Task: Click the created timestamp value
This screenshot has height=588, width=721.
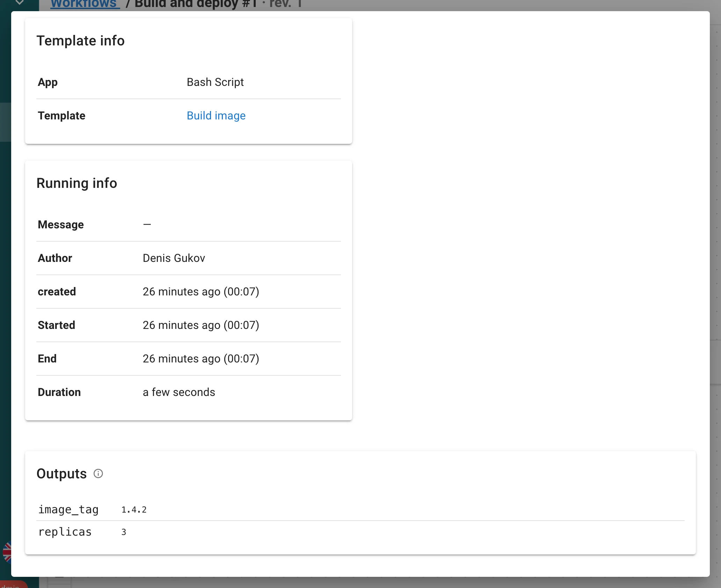Action: coord(201,292)
